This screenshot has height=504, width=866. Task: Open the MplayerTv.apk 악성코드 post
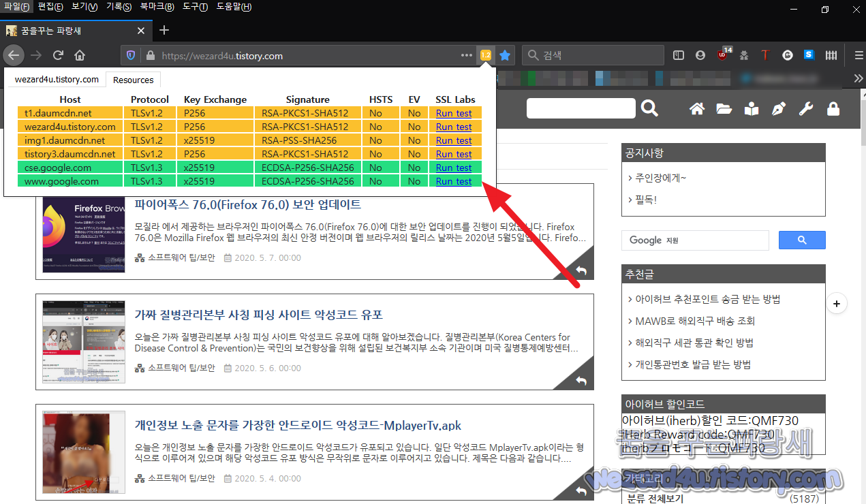(298, 426)
